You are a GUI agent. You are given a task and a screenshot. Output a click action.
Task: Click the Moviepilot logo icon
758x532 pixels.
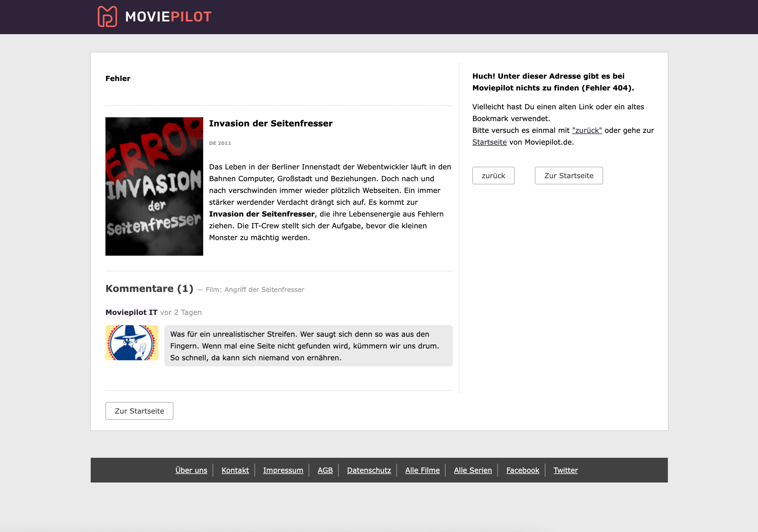pos(107,16)
